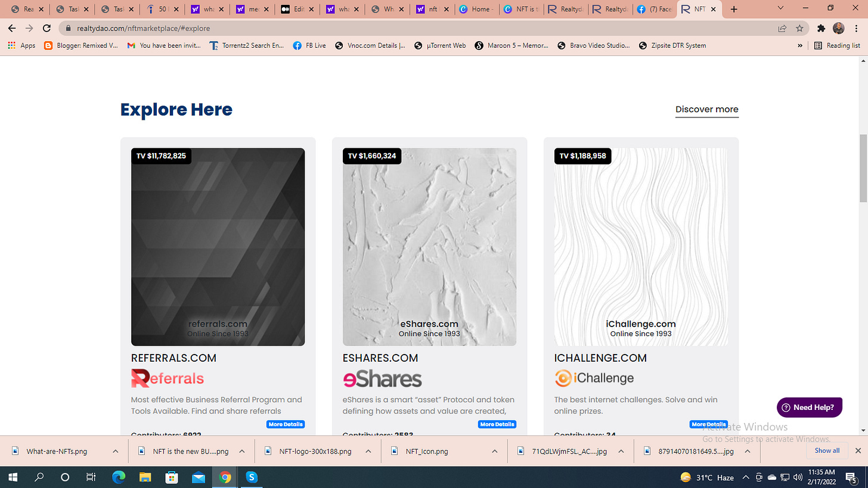Screen dimensions: 868x488
Task: Open Maroon 5 – Memor... bookmark
Action: point(511,45)
